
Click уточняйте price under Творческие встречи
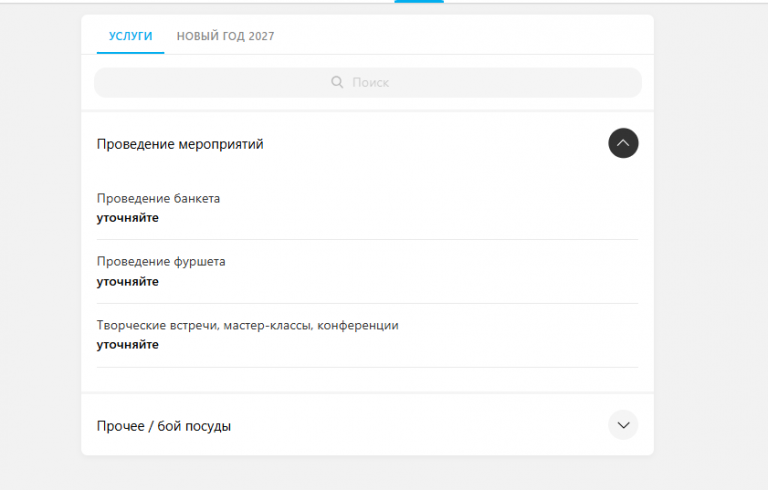pos(128,345)
